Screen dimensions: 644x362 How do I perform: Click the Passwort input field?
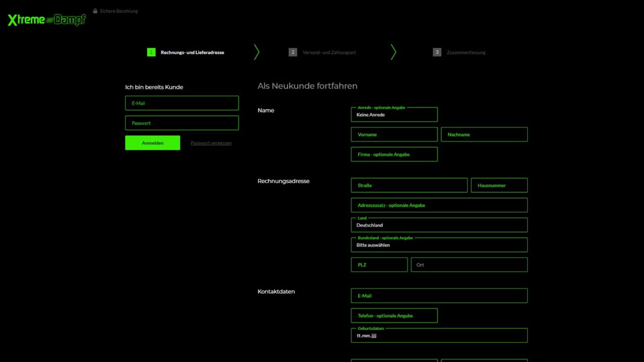182,123
